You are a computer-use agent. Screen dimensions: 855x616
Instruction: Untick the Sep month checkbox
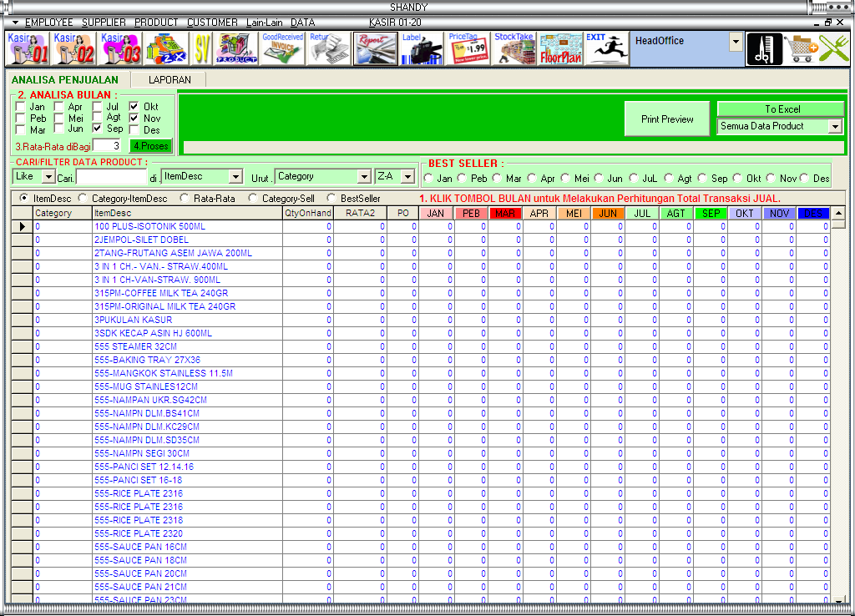click(x=97, y=128)
